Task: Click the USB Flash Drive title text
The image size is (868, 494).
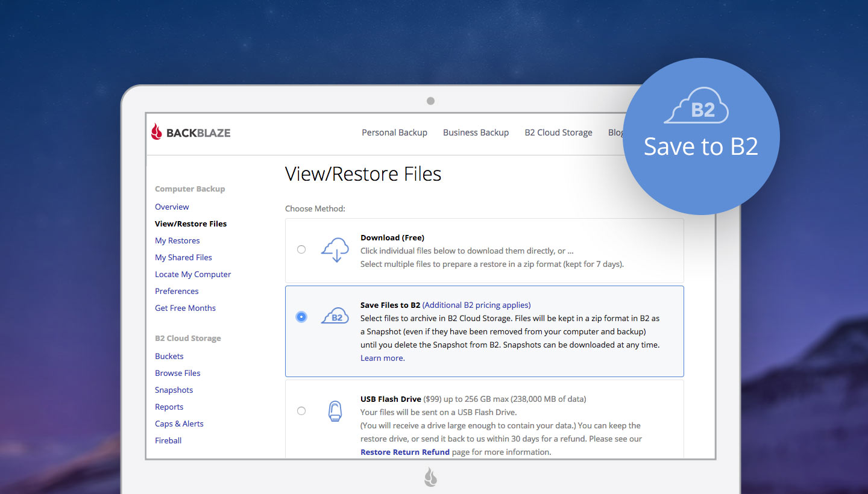Action: pos(391,399)
